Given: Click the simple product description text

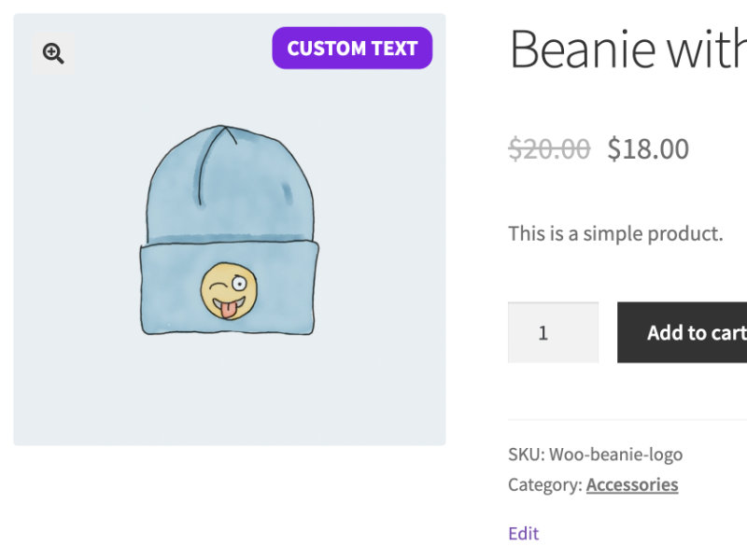Looking at the screenshot, I should [x=615, y=233].
